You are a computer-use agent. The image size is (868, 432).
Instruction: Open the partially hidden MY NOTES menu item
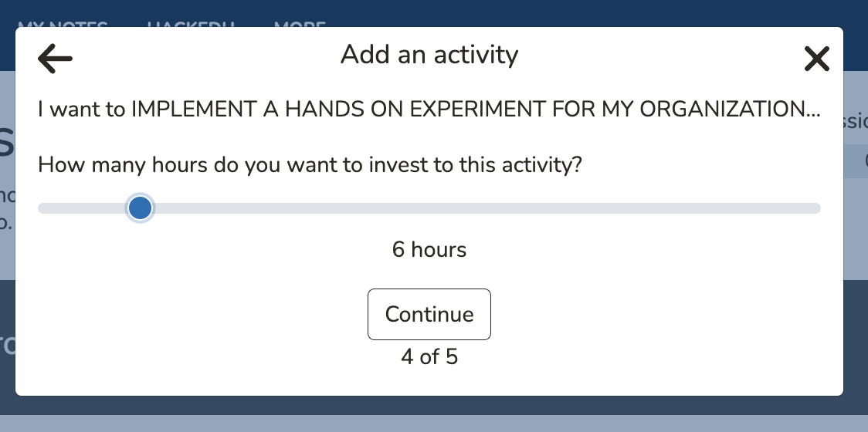[63, 24]
